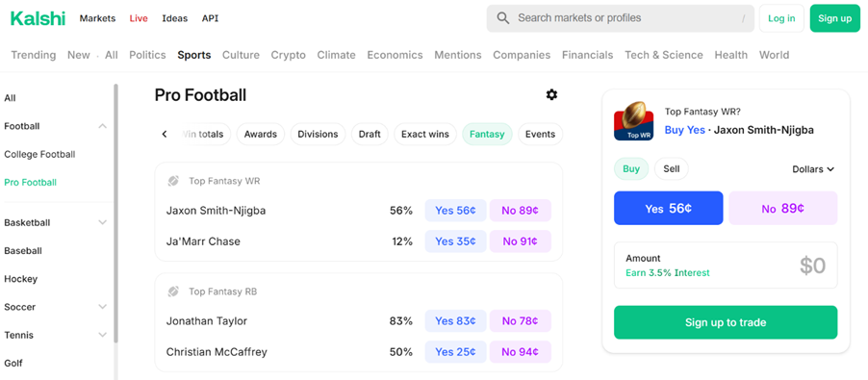868x380 pixels.
Task: Open Golf in the sidebar
Action: click(x=13, y=363)
